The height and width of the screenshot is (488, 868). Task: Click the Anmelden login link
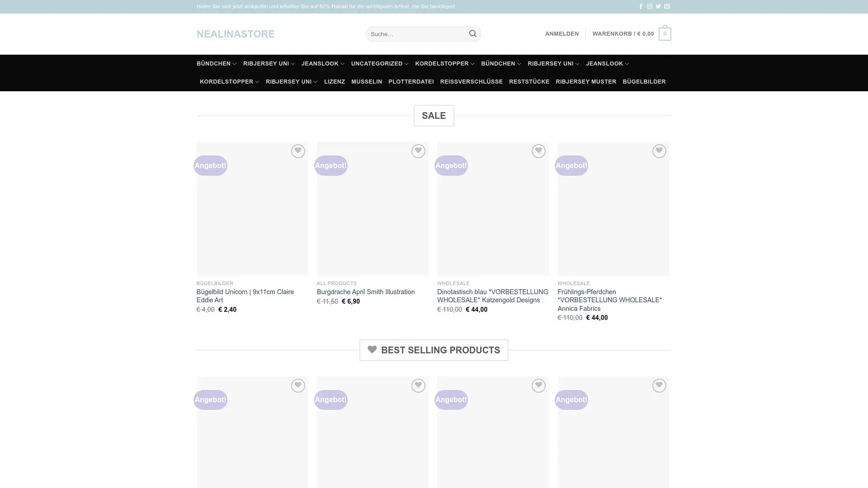tap(561, 34)
